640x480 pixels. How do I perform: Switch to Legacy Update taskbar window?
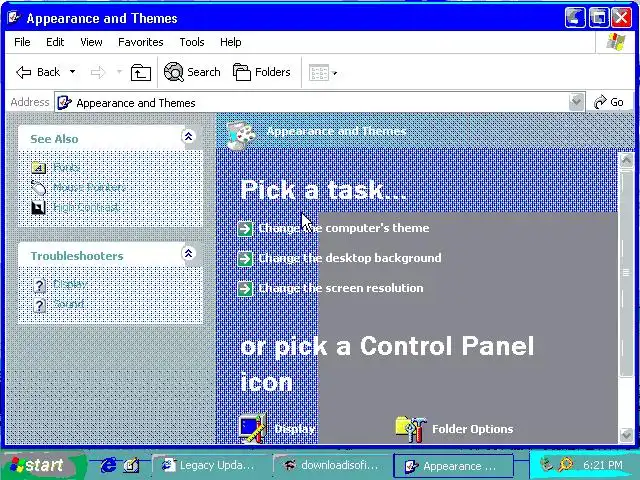click(x=209, y=465)
